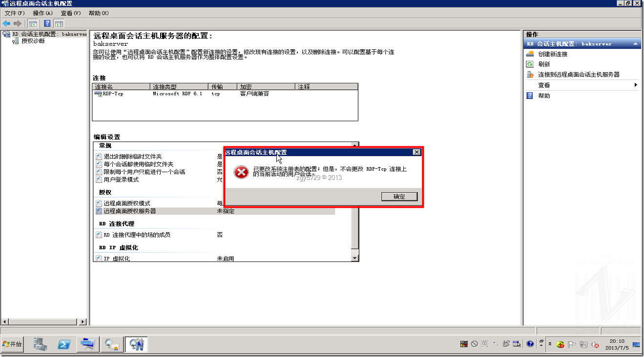Click the Microsoft RDP 6.1 connection type cell
This screenshot has width=644, height=357.
(177, 94)
